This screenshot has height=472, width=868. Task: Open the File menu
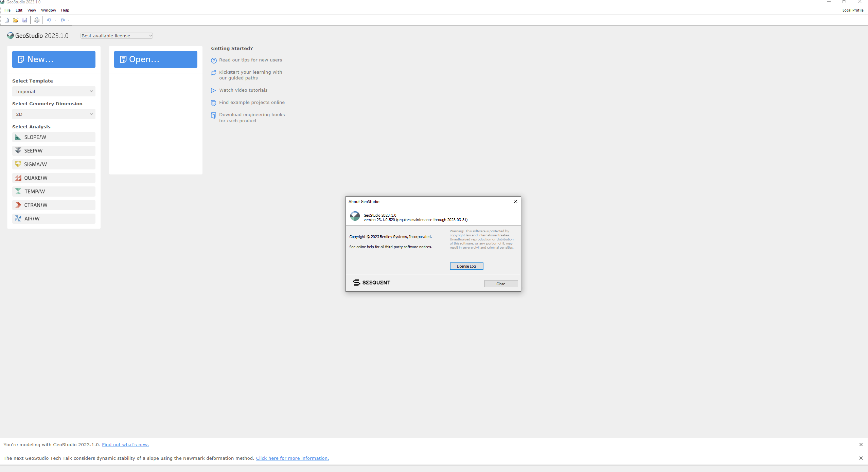[7, 10]
